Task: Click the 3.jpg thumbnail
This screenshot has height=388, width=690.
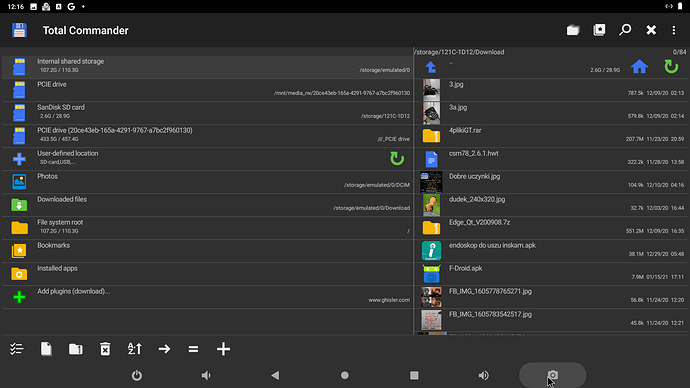Action: (431, 90)
